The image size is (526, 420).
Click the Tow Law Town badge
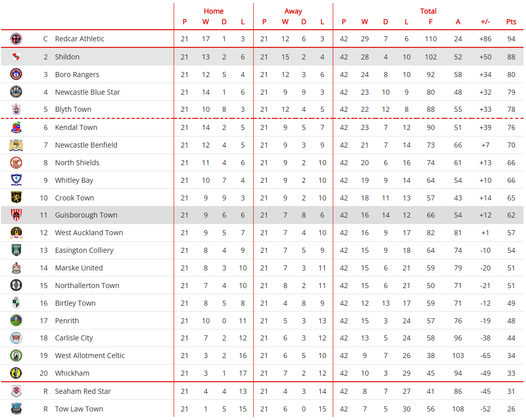pos(16,409)
